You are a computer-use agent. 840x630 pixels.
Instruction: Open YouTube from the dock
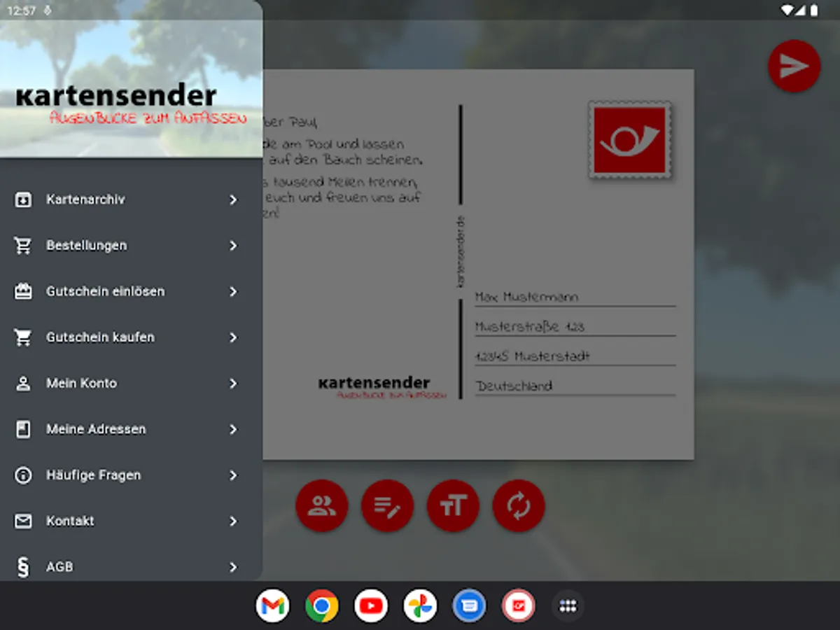pos(371,606)
